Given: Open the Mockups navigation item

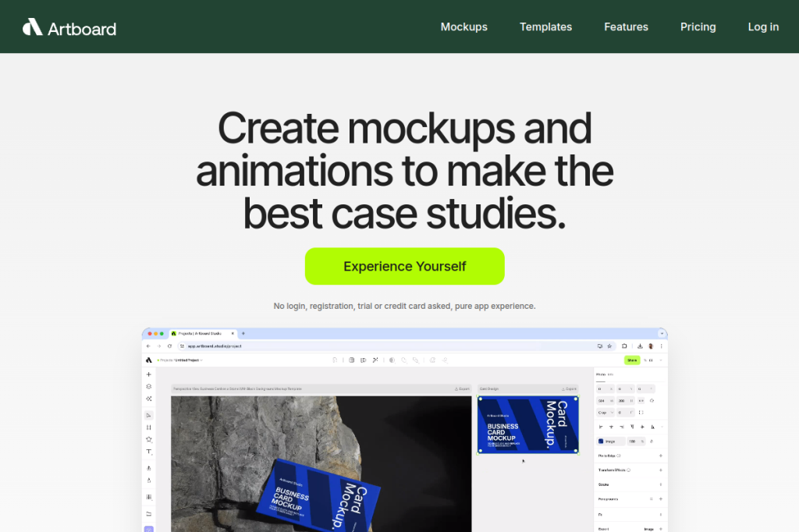Looking at the screenshot, I should (x=463, y=27).
